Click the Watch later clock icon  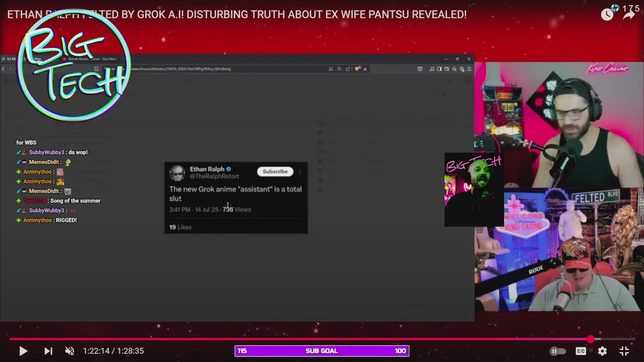point(607,15)
